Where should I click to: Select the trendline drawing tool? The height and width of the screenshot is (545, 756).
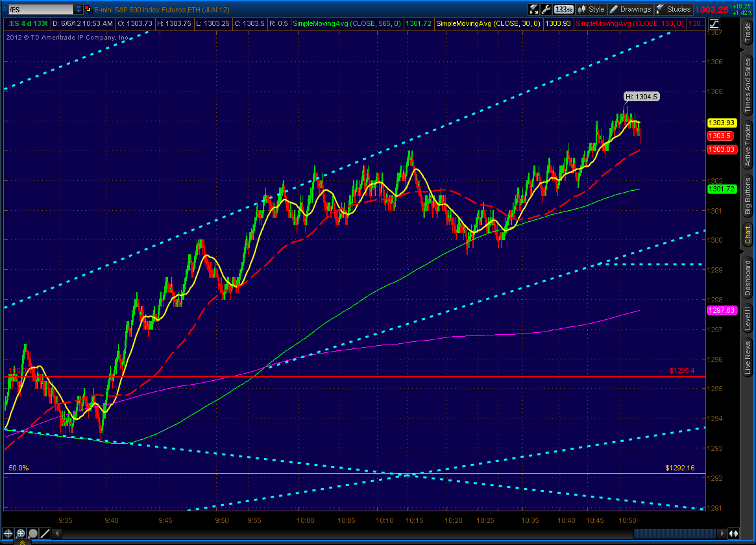[45, 533]
